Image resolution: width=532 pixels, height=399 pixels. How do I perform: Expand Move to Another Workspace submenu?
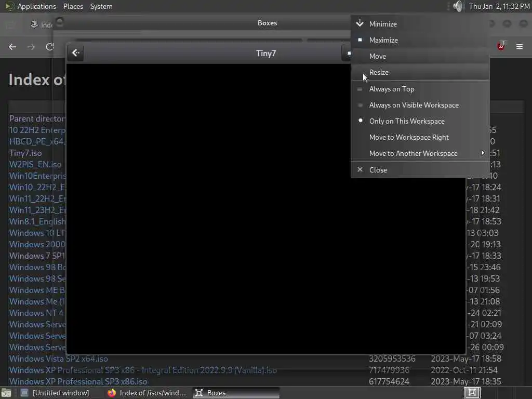tap(420, 153)
